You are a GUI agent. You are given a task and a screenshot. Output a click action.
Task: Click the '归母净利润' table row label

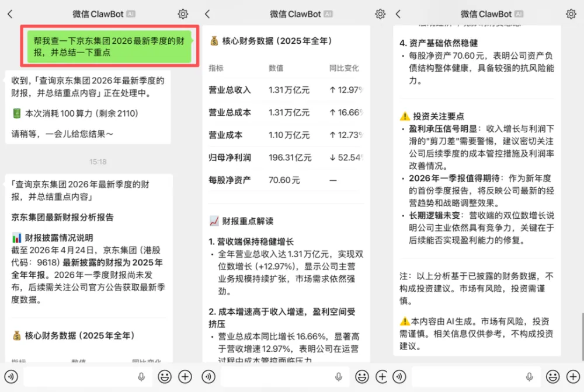click(x=230, y=157)
